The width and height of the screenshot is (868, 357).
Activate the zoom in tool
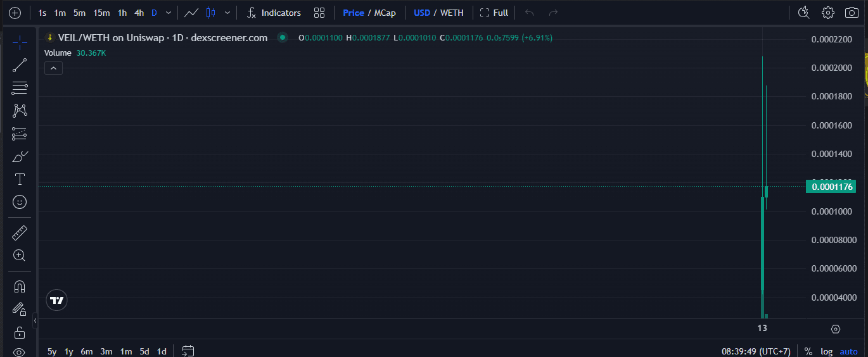tap(20, 255)
